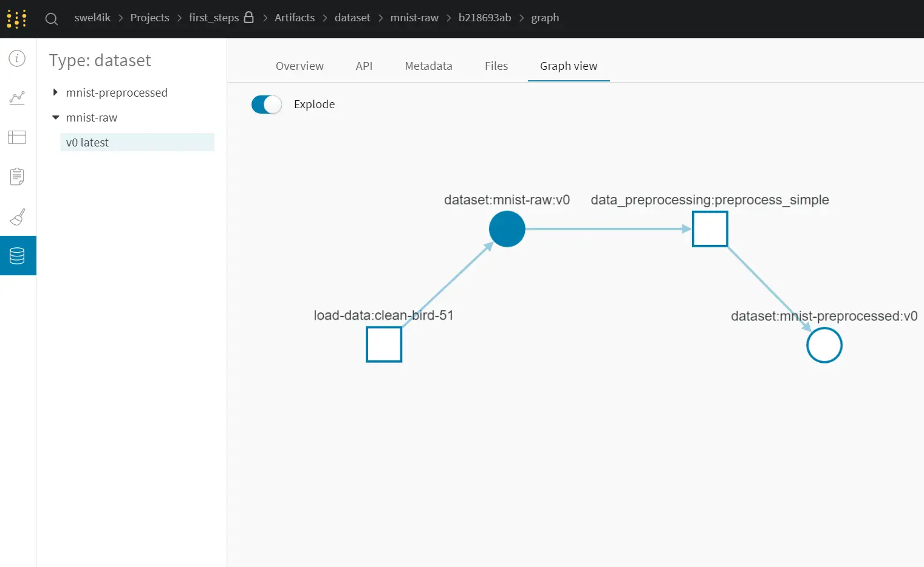The width and height of the screenshot is (924, 567).
Task: Open Artifacts breadcrumb link
Action: 295,18
